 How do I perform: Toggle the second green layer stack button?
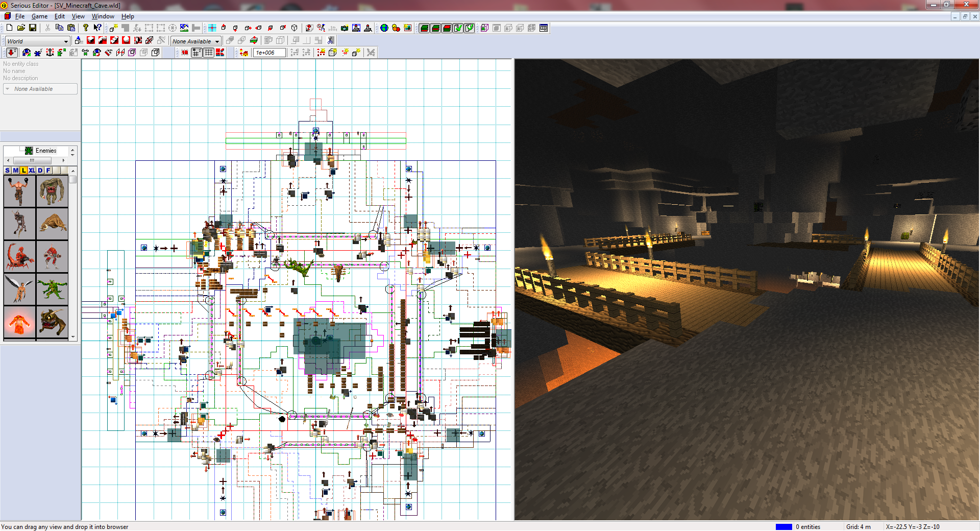click(x=435, y=28)
